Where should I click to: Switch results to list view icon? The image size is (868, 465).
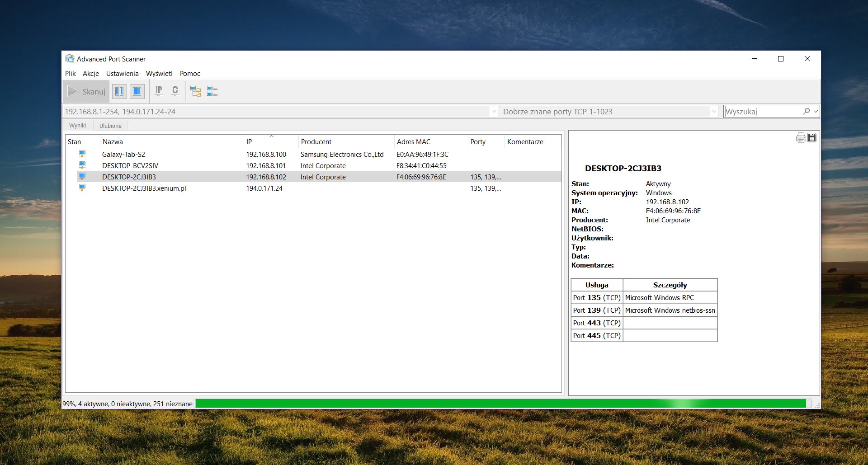point(212,91)
